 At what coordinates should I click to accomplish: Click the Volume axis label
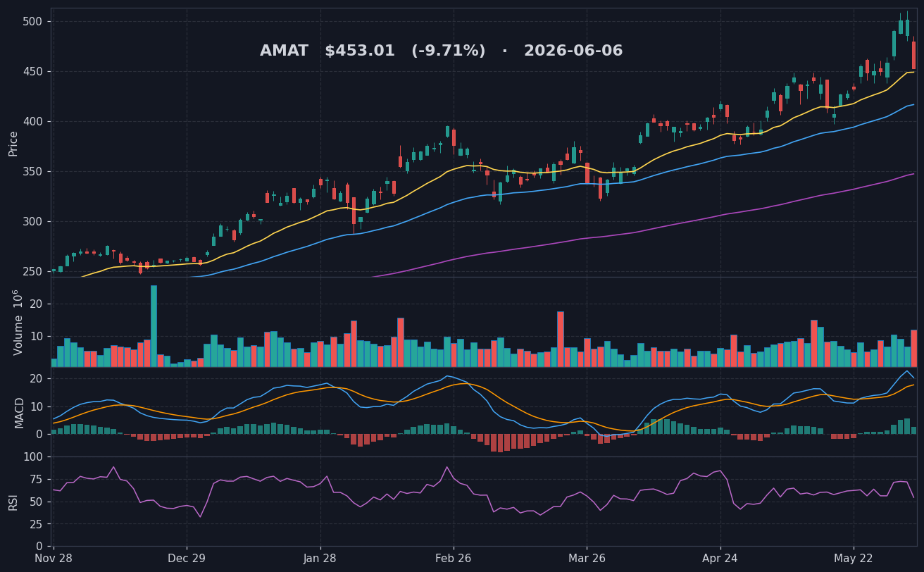click(18, 322)
